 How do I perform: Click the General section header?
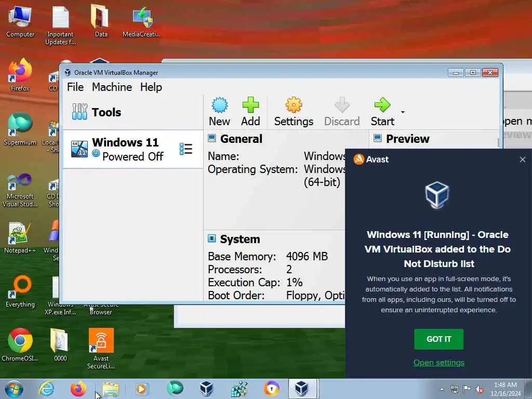click(241, 139)
